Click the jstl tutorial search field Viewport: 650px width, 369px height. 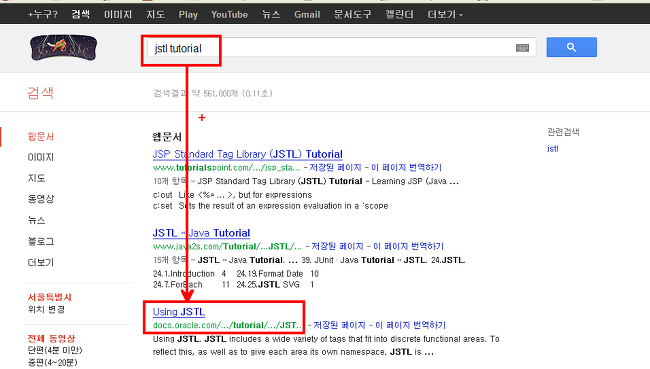click(x=341, y=48)
